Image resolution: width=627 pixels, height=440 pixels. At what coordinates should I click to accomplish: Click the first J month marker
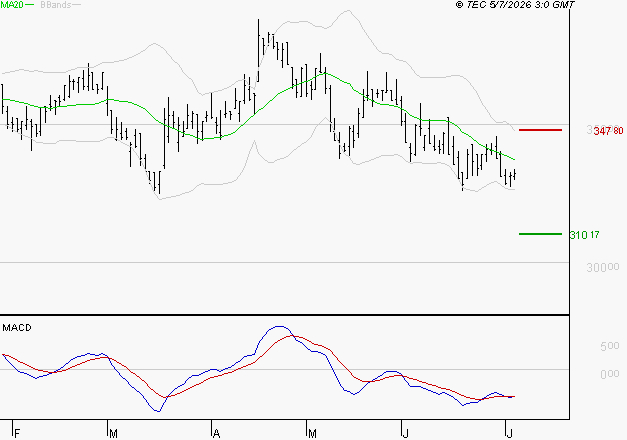pyautogui.click(x=405, y=434)
